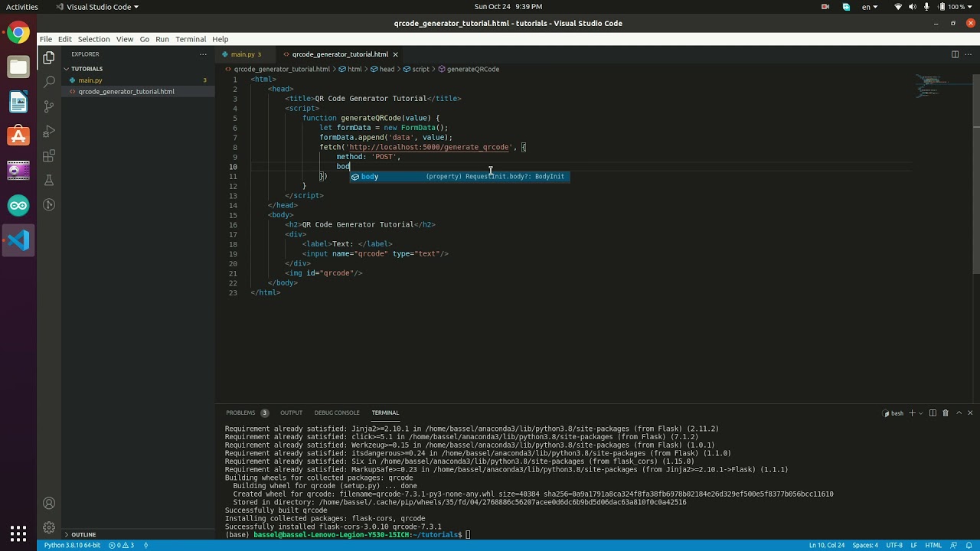This screenshot has width=980, height=551.
Task: Switch to the OUTPUT panel tab
Action: click(291, 412)
